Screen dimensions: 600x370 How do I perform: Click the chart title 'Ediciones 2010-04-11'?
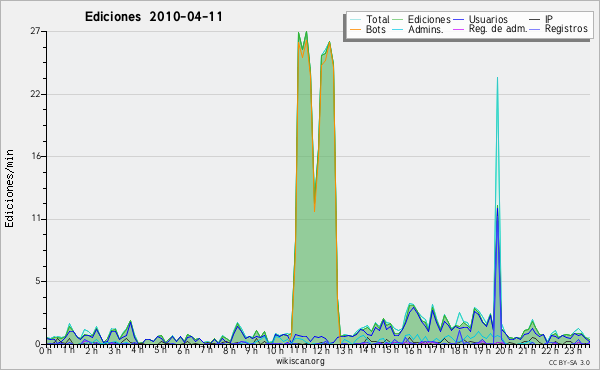click(153, 17)
